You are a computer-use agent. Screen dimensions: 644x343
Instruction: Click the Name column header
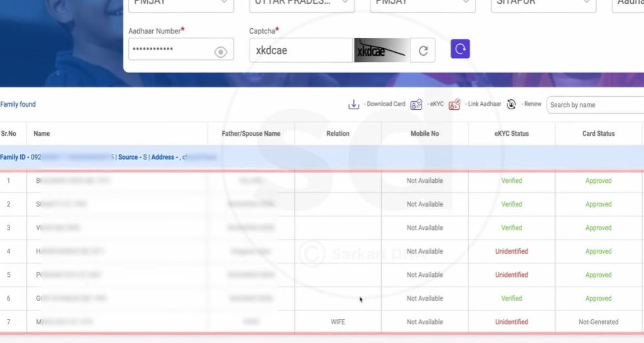coord(42,134)
